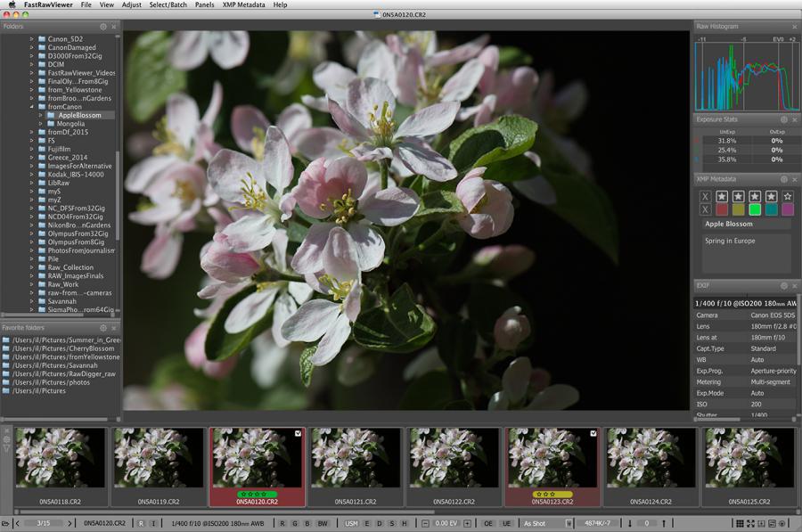Set the fifth star rating

click(786, 196)
